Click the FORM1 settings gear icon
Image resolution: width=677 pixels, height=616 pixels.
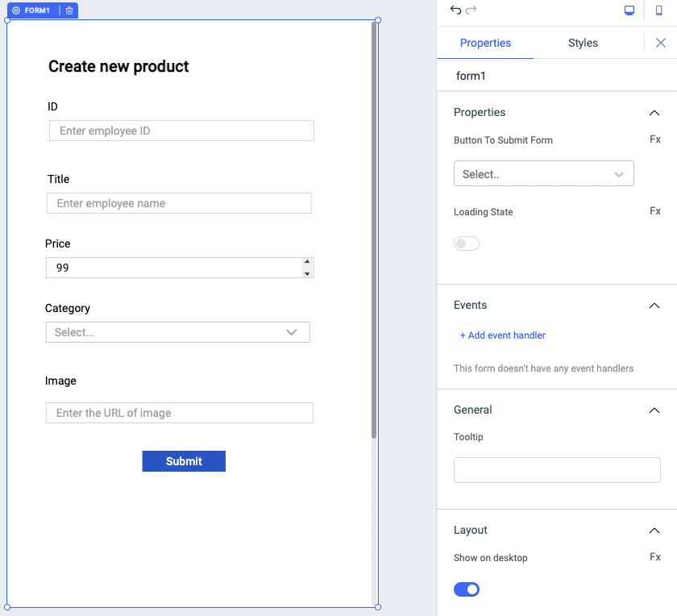pos(16,10)
